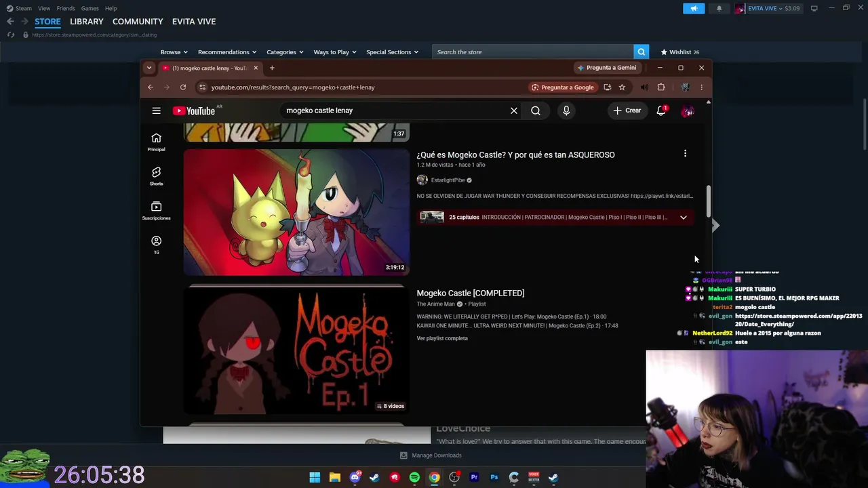Clear the YouTube search box text
Screen dimensions: 868x488
[x=514, y=110]
